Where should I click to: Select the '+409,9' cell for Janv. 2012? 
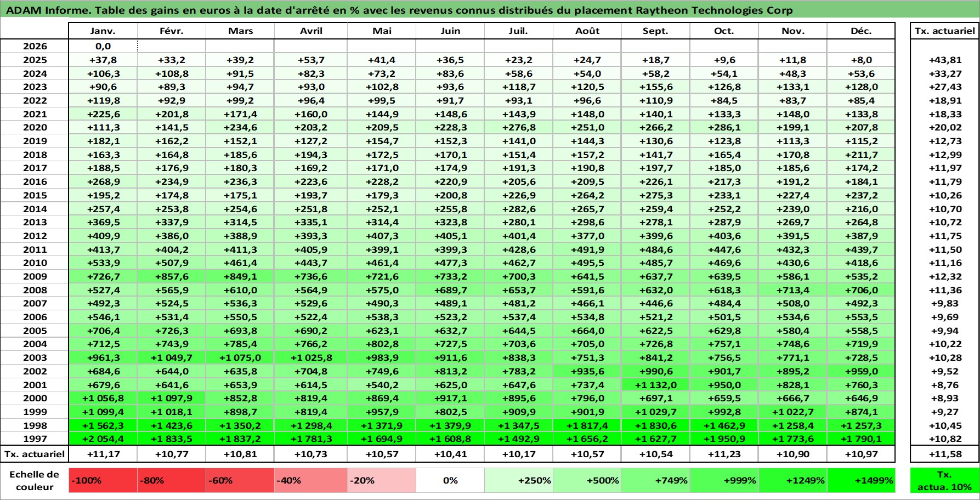[103, 236]
